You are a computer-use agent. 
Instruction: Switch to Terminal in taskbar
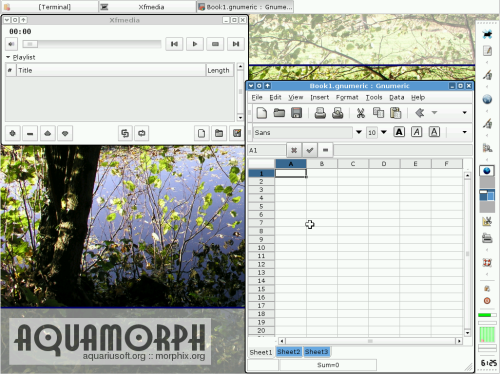[x=49, y=7]
